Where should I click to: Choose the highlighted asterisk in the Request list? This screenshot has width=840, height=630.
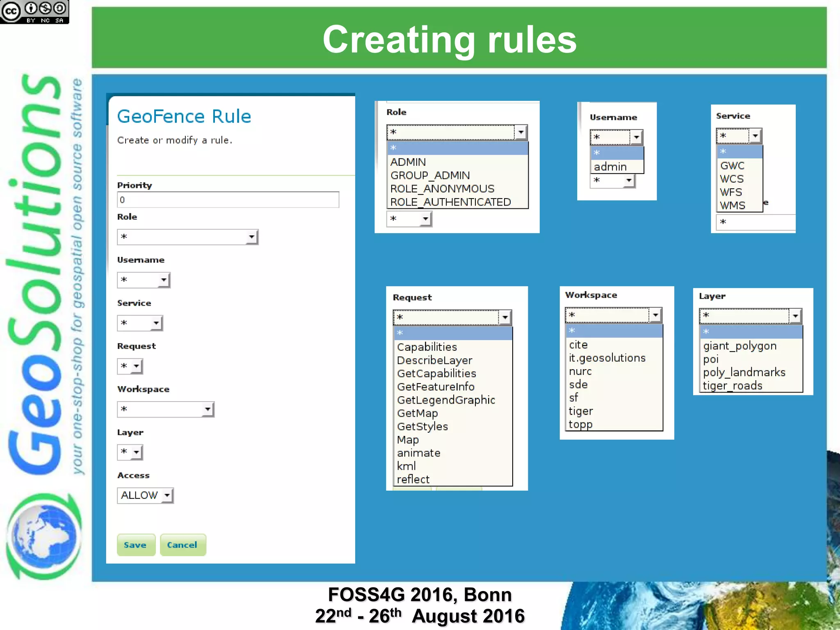tap(453, 333)
